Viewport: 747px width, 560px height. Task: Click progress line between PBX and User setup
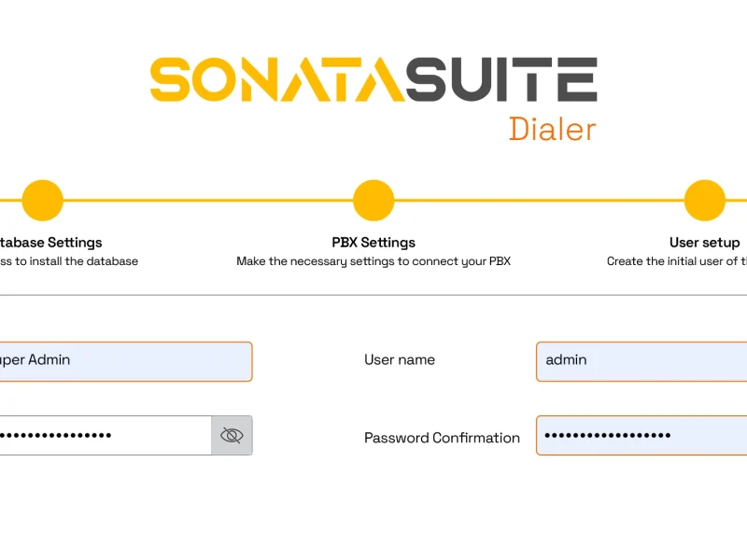click(539, 201)
